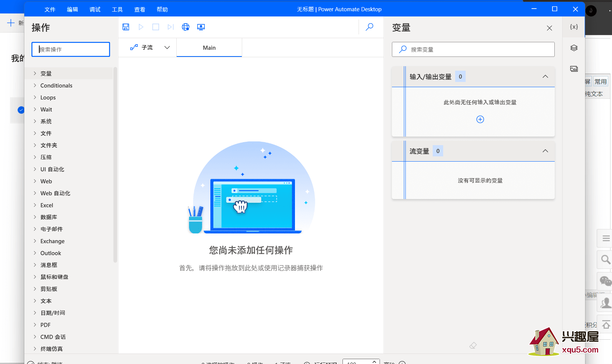Image resolution: width=612 pixels, height=364 pixels.
Task: Focus the 搜索变量 search field
Action: coord(473,49)
